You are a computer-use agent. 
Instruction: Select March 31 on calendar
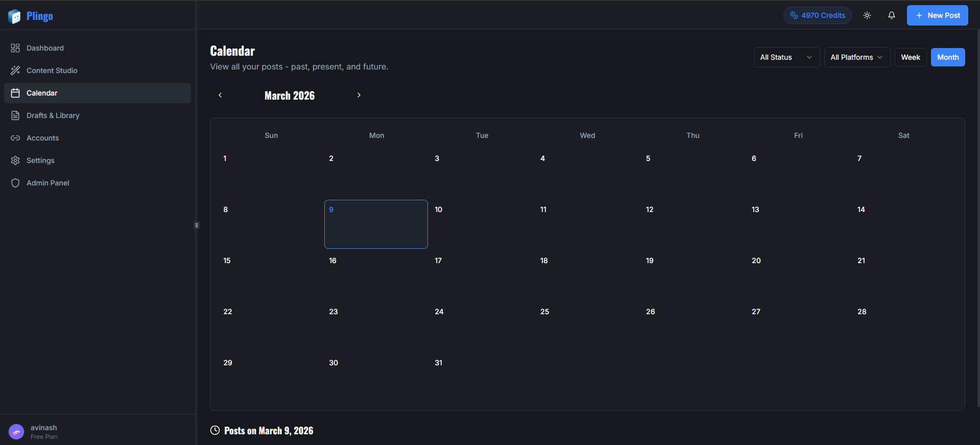pos(482,378)
